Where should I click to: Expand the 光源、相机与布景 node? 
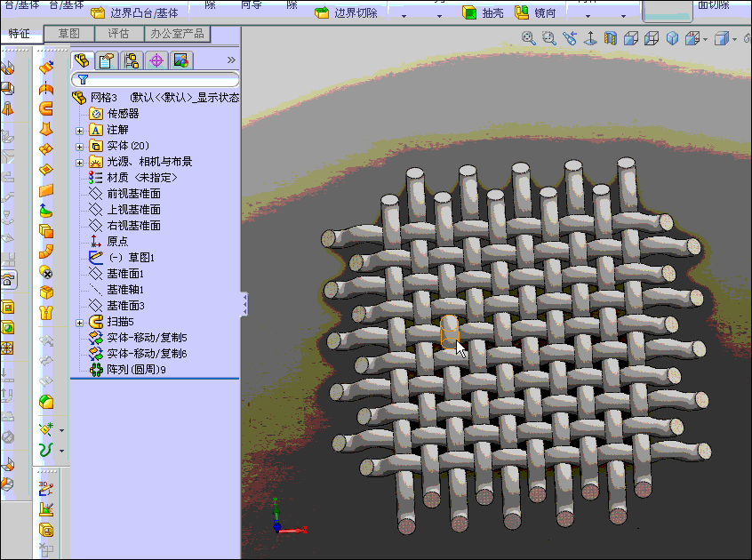click(80, 163)
